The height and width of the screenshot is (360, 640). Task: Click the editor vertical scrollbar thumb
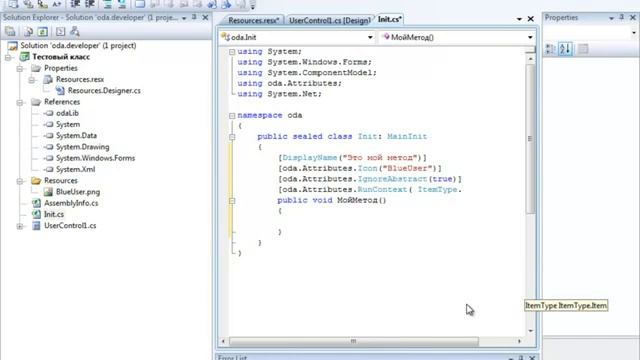(x=530, y=139)
